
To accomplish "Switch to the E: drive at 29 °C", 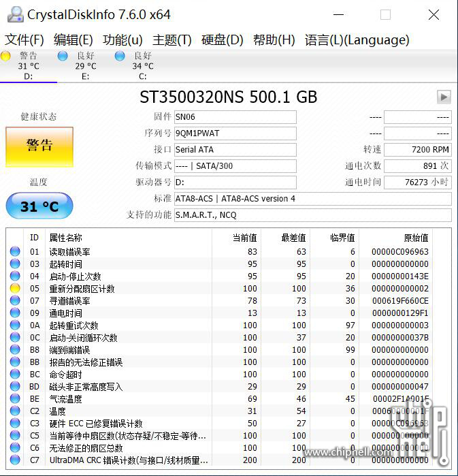I will pos(86,65).
